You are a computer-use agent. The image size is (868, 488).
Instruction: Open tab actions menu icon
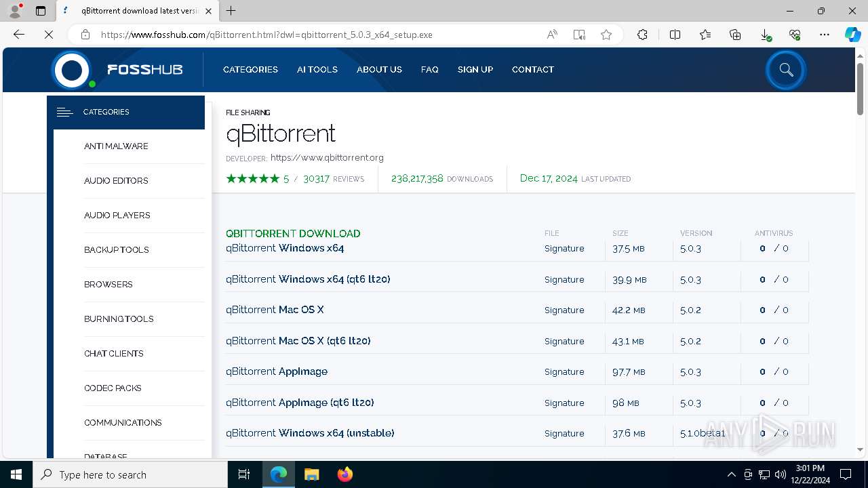(41, 11)
